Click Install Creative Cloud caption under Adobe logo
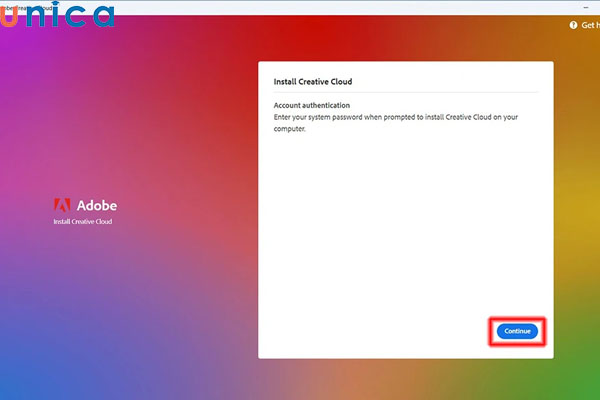 (x=82, y=221)
